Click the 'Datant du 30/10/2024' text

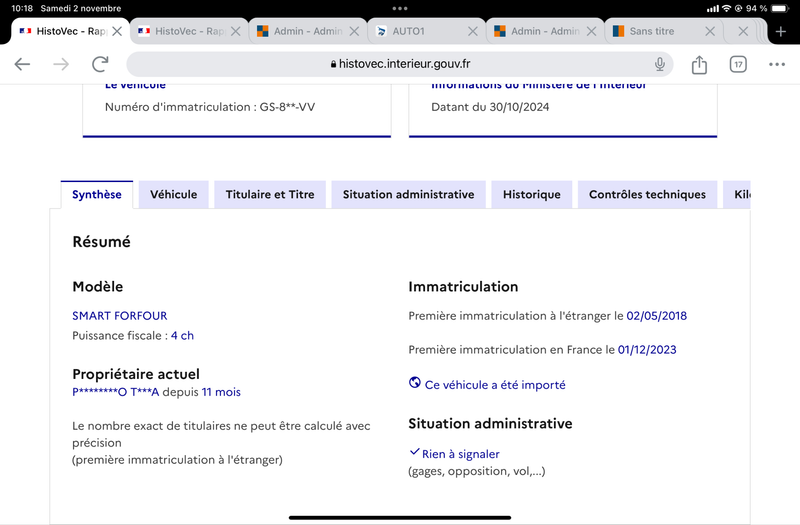click(490, 107)
